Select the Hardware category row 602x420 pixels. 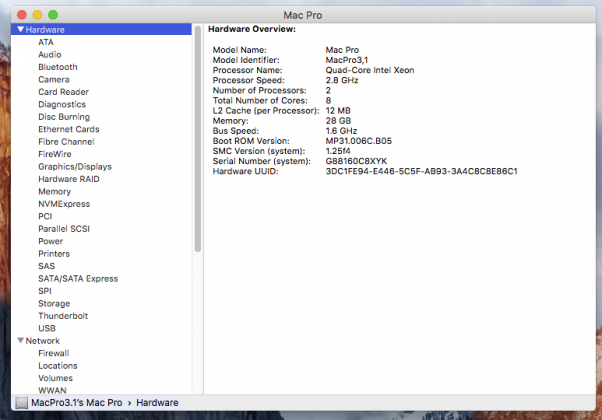coord(101,29)
